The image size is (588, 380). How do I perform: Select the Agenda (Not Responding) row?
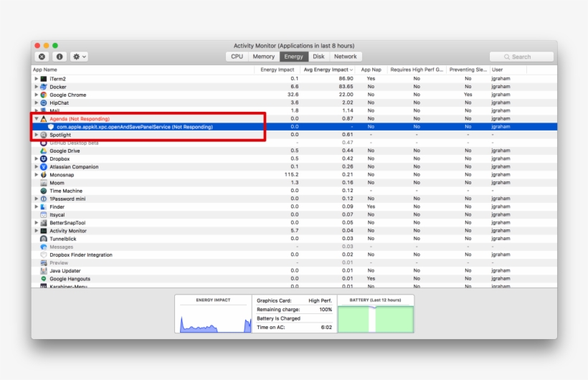pos(295,118)
